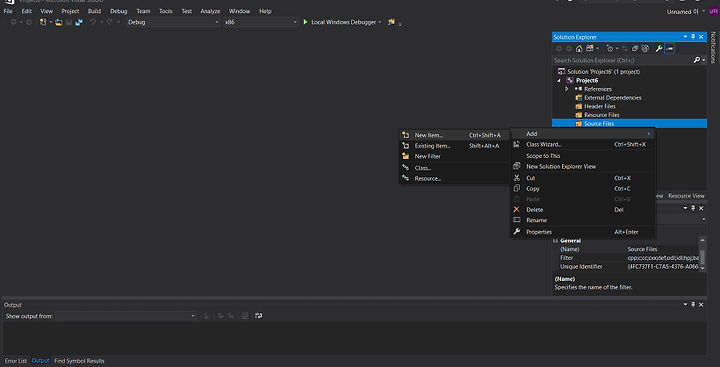Viewport: 720px width, 367px height.
Task: Click the Home icon in Solution Explorer
Action: click(579, 49)
